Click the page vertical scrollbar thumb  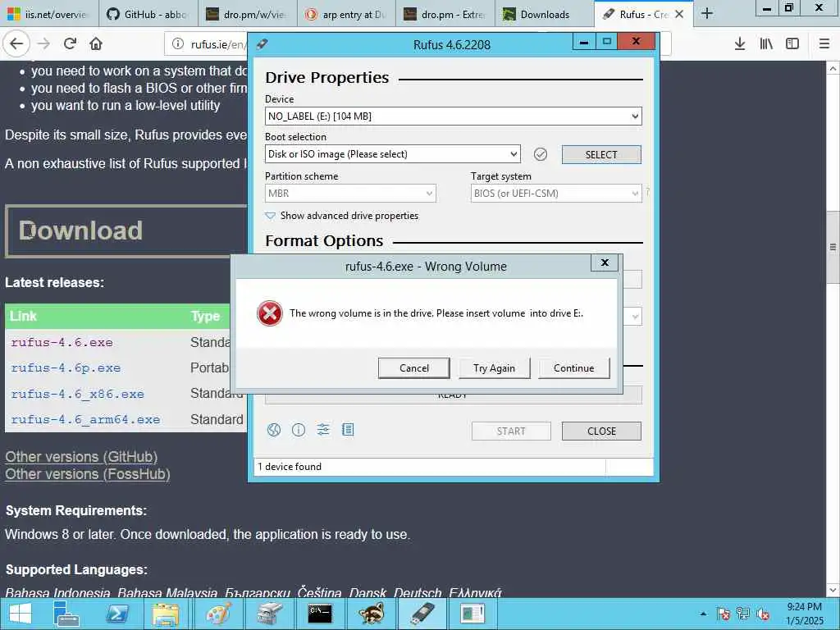[x=833, y=247]
